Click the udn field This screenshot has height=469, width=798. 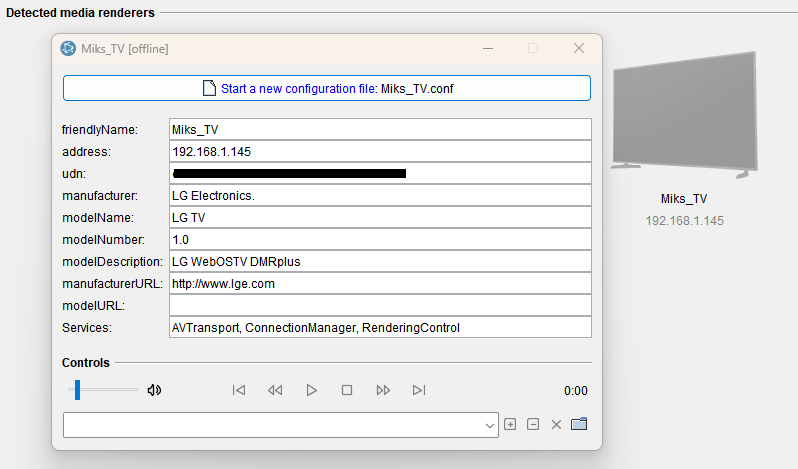pyautogui.click(x=380, y=173)
